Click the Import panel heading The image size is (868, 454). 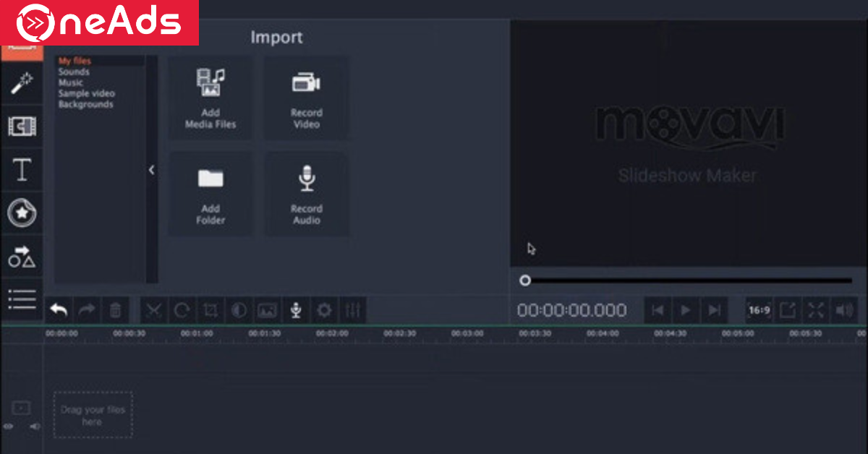276,38
